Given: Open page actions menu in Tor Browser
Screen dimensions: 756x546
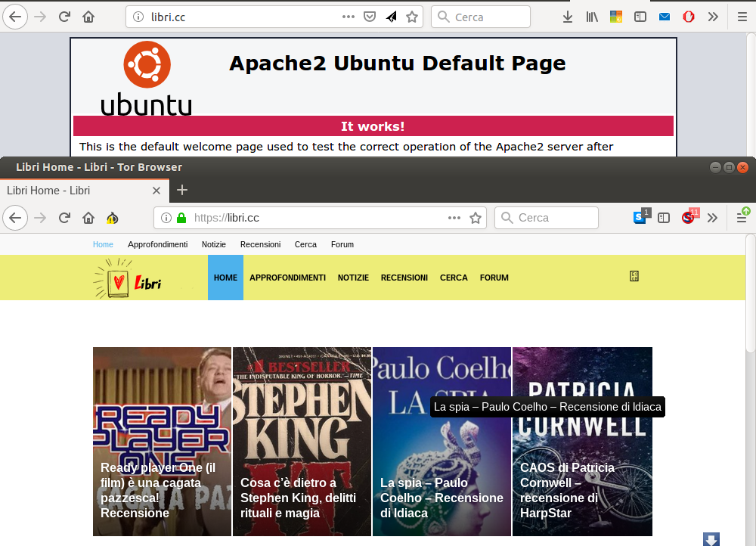Looking at the screenshot, I should [454, 218].
